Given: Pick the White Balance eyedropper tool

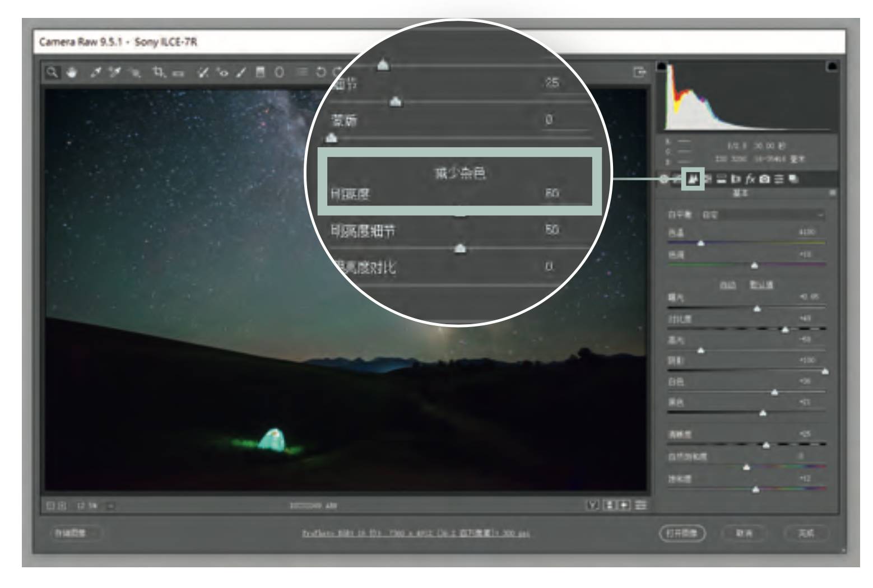Looking at the screenshot, I should coord(96,72).
